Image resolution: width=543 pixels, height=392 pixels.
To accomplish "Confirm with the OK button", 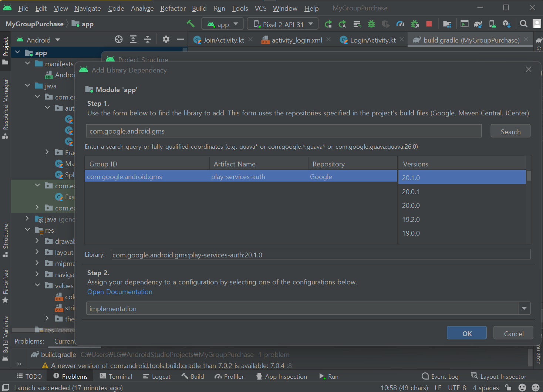I will [467, 333].
